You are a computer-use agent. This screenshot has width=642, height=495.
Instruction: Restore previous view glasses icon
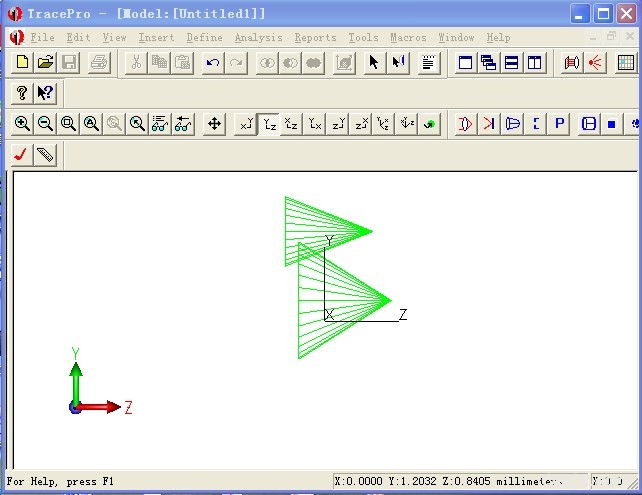[x=183, y=124]
